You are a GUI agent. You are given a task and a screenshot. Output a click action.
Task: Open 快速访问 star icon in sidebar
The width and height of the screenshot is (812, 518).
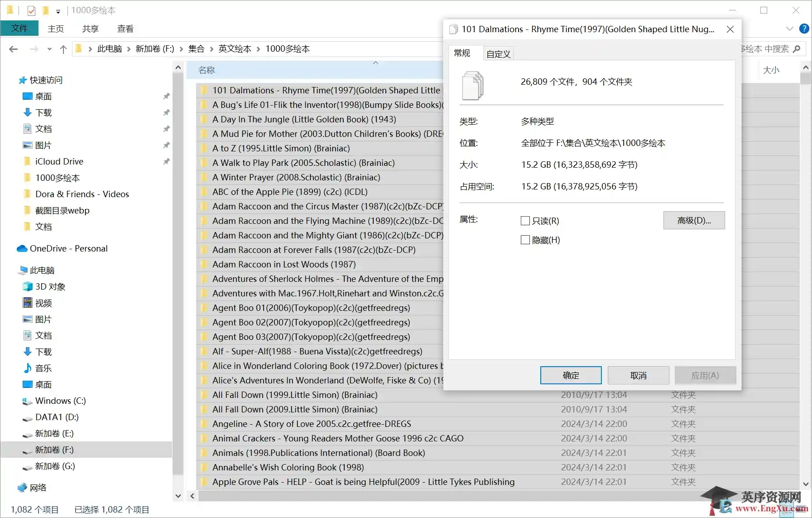click(23, 80)
